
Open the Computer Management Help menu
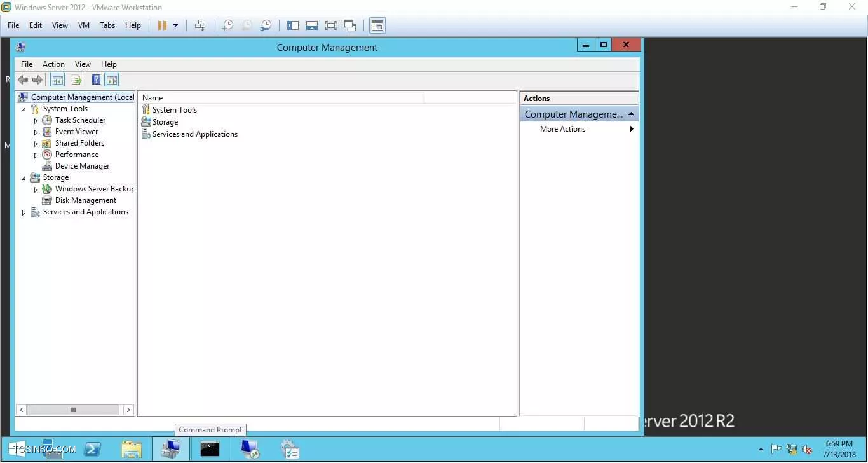[109, 64]
